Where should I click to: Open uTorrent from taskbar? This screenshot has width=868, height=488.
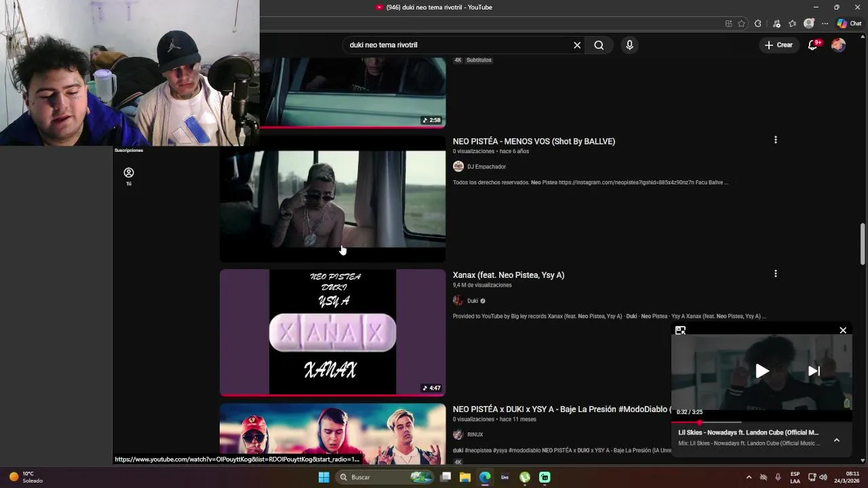tap(524, 477)
